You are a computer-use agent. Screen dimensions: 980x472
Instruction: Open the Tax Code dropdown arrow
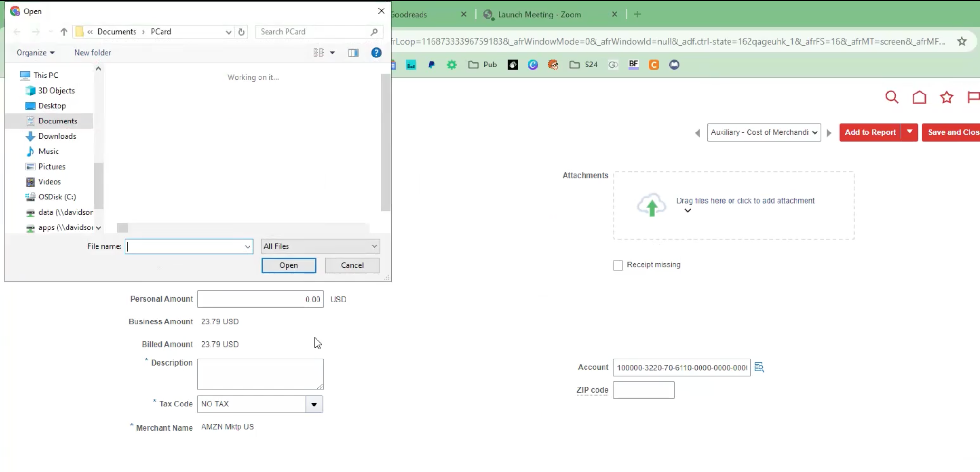[x=314, y=404]
